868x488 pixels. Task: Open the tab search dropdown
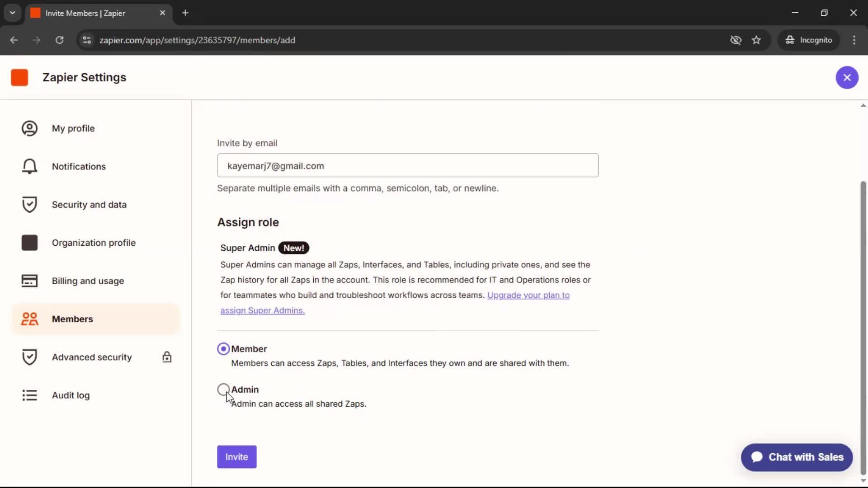coord(13,13)
